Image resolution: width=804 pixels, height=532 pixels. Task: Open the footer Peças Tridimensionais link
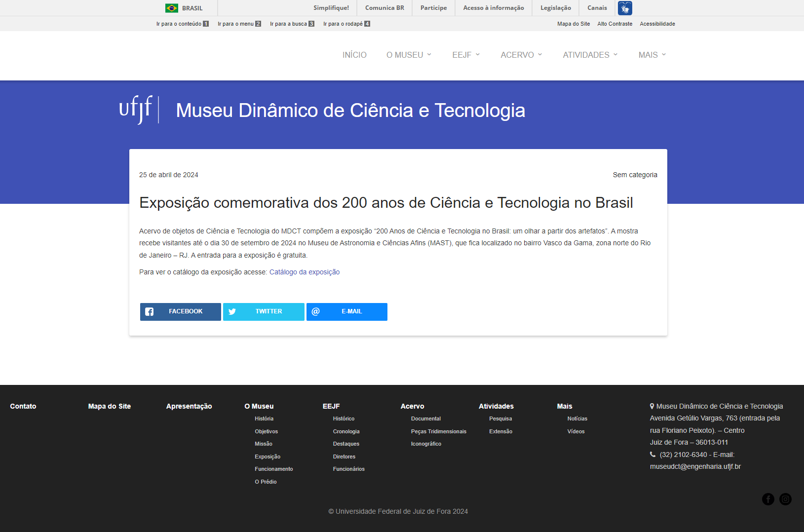pyautogui.click(x=439, y=431)
